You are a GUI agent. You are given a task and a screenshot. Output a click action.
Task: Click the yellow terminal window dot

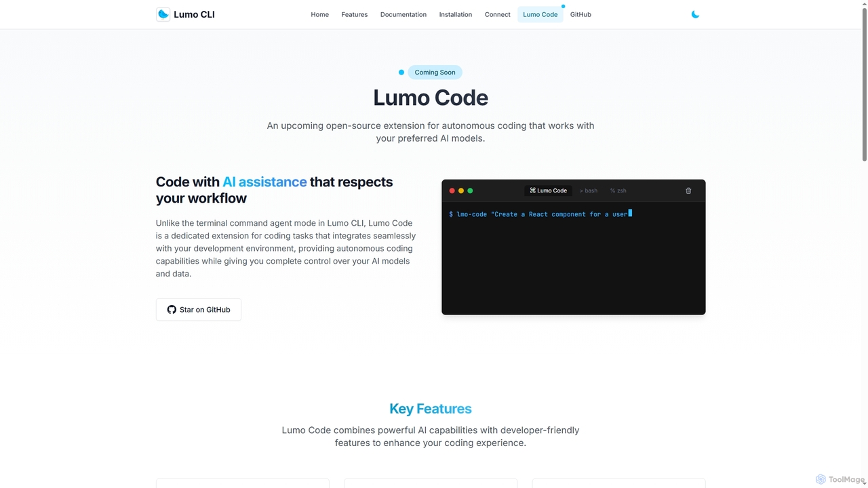coord(461,190)
